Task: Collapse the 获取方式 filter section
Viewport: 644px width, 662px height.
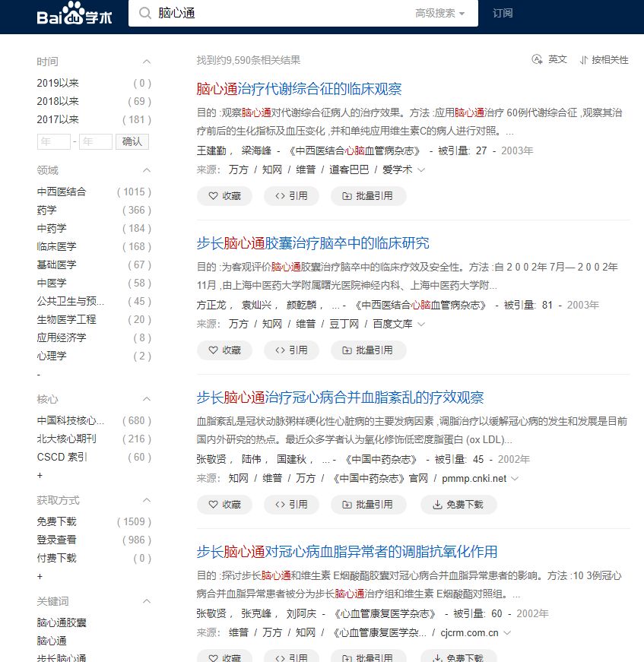Action: click(x=147, y=500)
